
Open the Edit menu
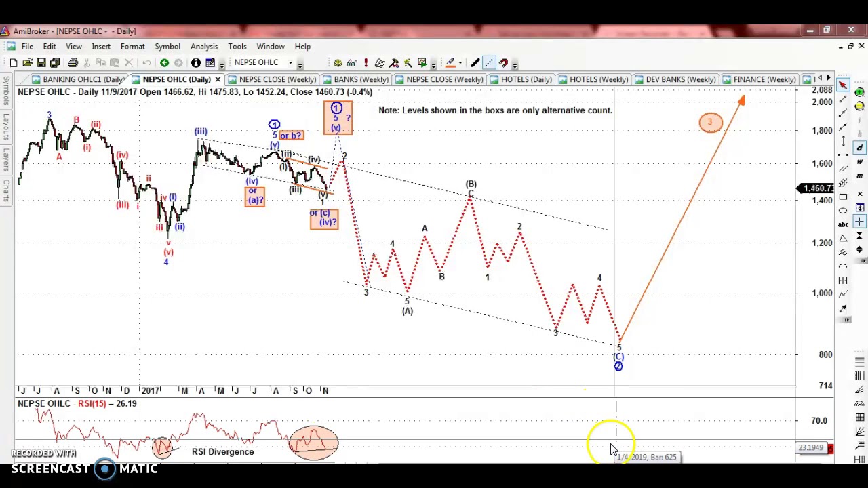(x=50, y=46)
